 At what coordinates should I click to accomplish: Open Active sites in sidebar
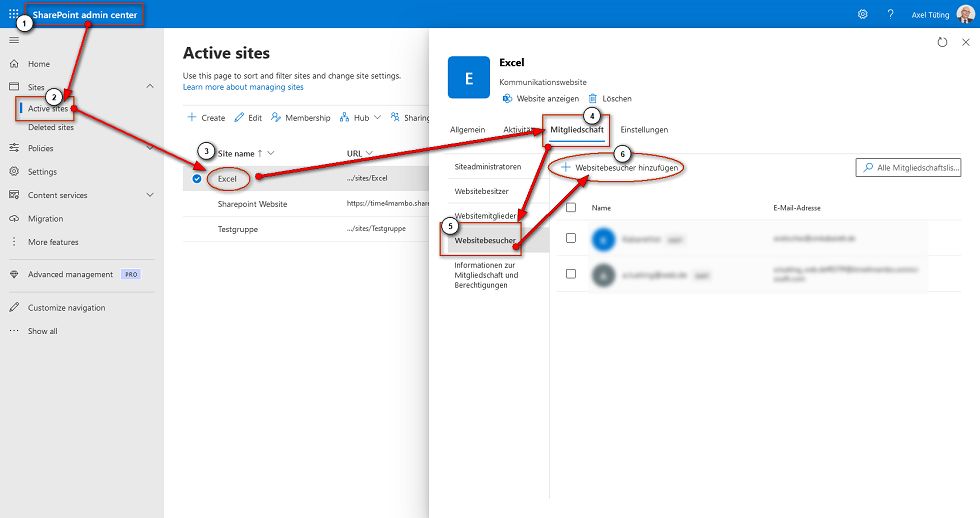48,108
